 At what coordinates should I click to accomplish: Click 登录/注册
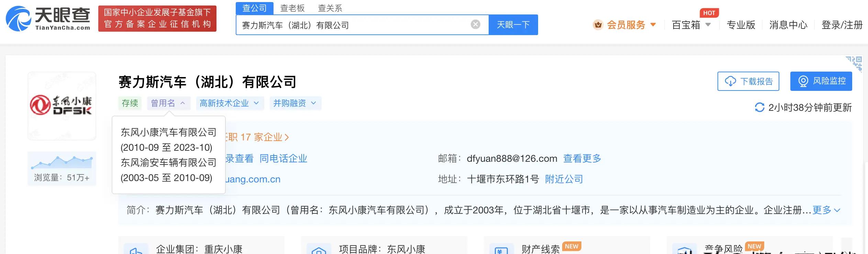coord(842,25)
